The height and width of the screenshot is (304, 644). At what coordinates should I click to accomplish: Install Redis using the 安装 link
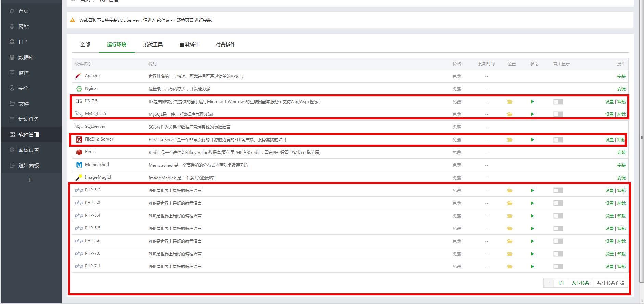(621, 153)
